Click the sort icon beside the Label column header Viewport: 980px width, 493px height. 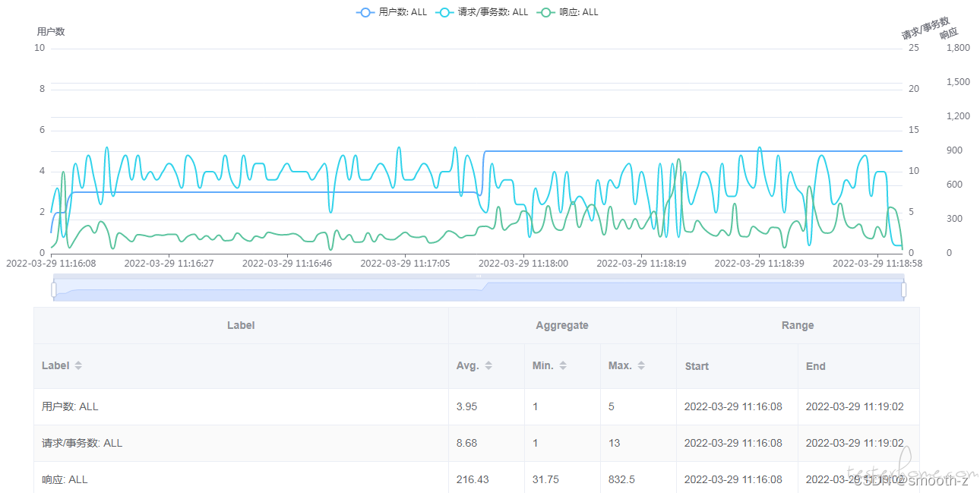[x=78, y=365]
